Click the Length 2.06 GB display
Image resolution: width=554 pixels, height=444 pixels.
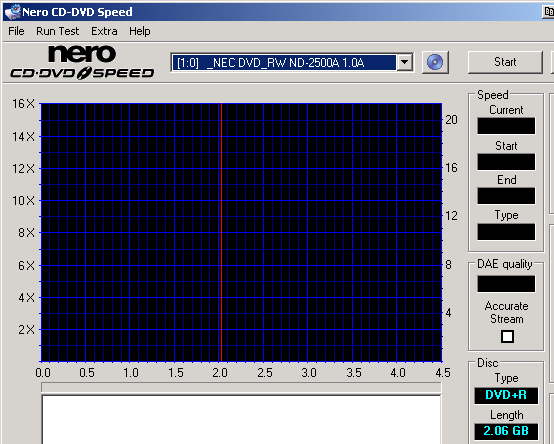tap(506, 431)
